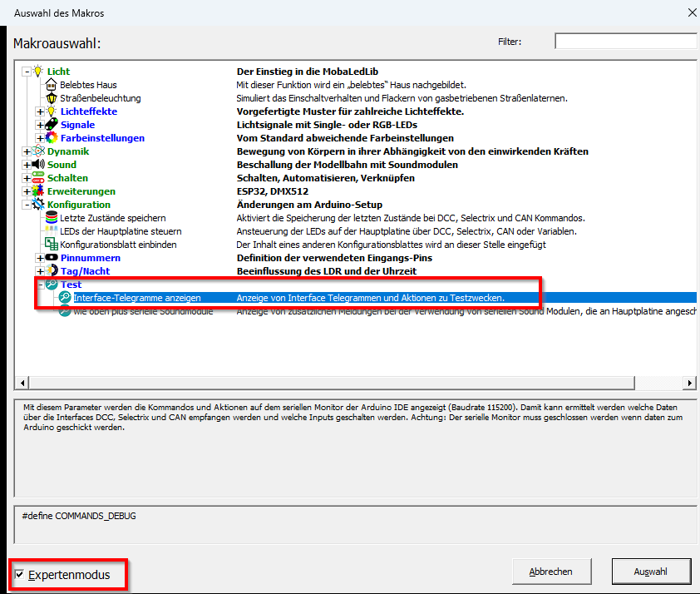This screenshot has width=700, height=594.
Task: Confirm with the Auswahl button
Action: (651, 572)
